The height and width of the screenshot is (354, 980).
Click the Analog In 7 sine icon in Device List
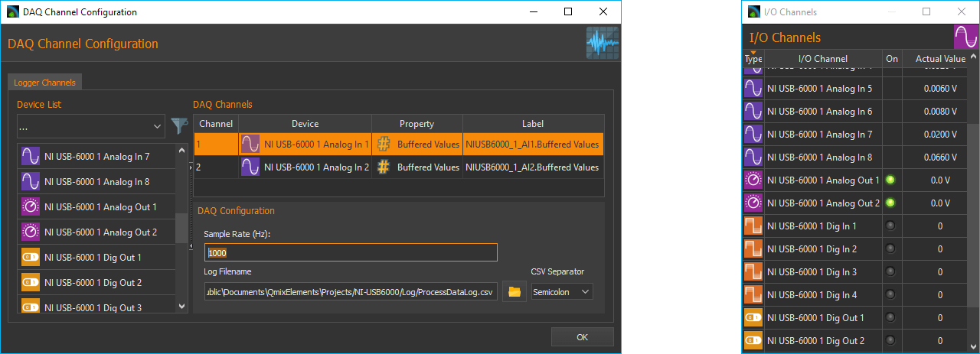(x=31, y=157)
